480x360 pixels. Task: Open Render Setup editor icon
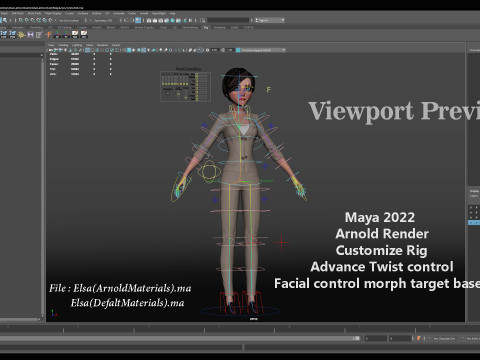click(x=178, y=20)
